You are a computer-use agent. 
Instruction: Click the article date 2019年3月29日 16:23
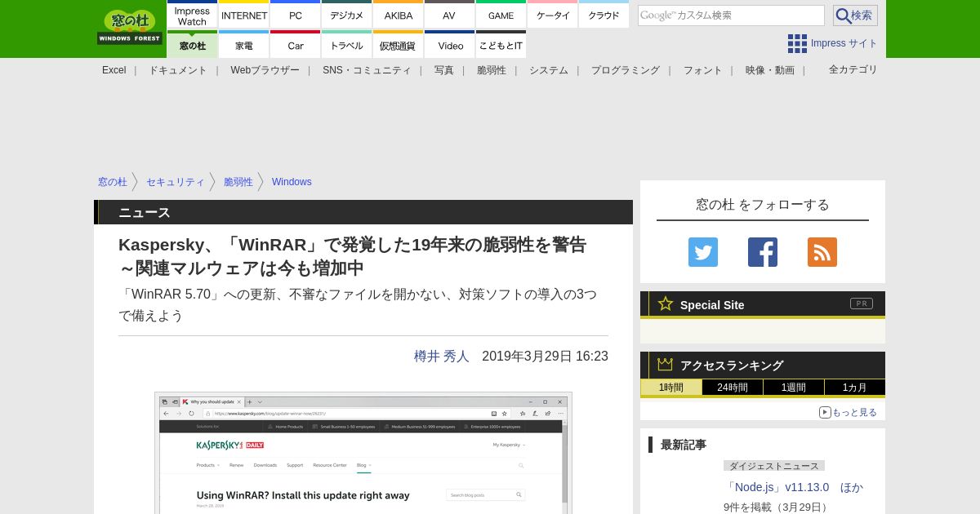coord(545,357)
